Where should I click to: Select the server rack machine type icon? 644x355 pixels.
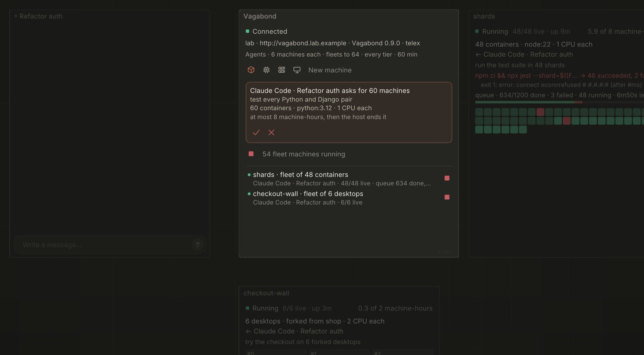[282, 70]
